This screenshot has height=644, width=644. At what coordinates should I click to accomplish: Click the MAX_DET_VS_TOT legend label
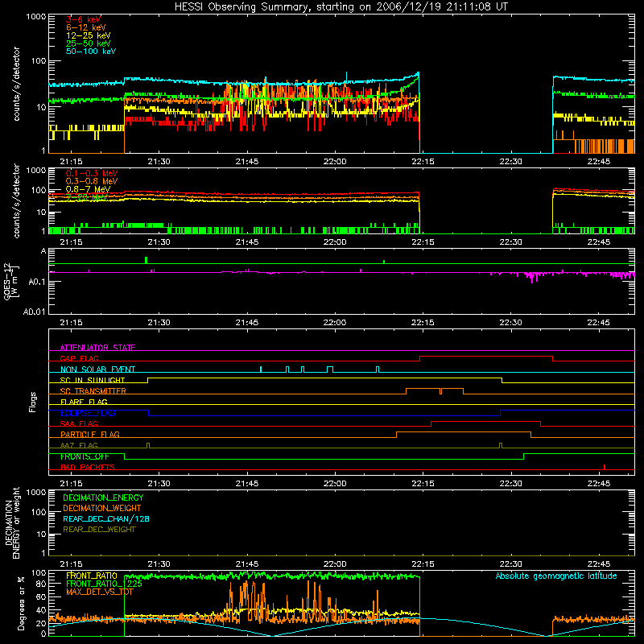point(100,592)
